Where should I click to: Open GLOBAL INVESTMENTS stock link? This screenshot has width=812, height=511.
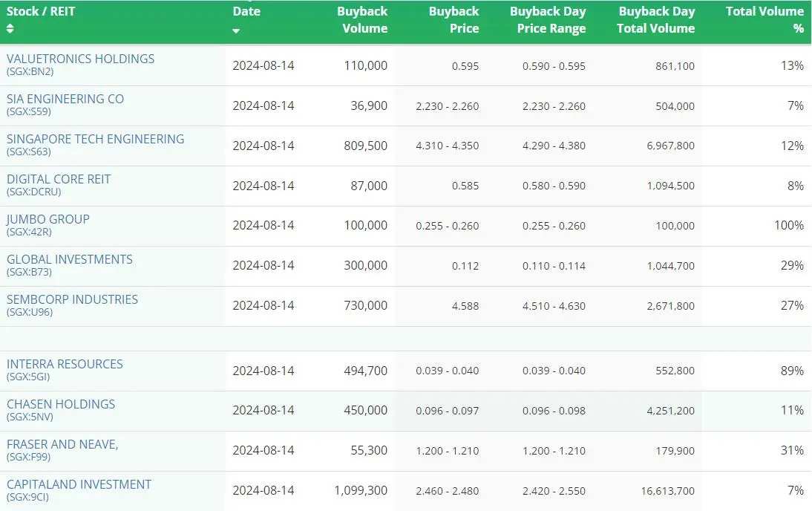(69, 259)
